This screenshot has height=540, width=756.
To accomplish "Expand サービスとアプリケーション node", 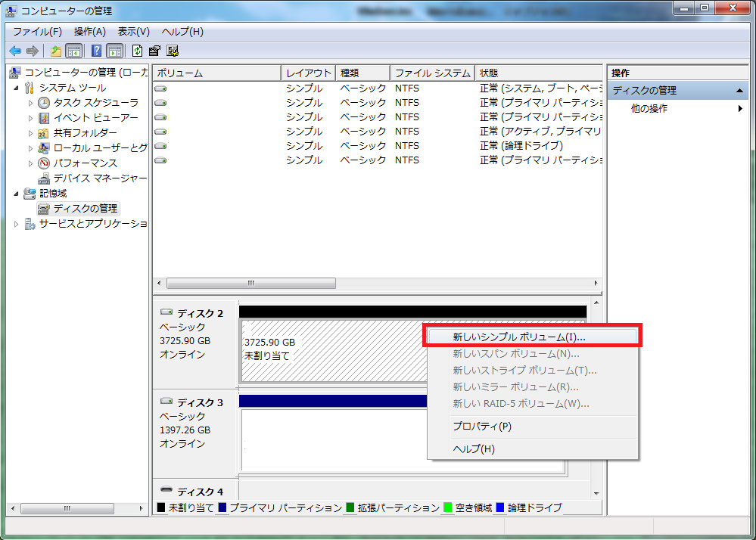I will [17, 224].
